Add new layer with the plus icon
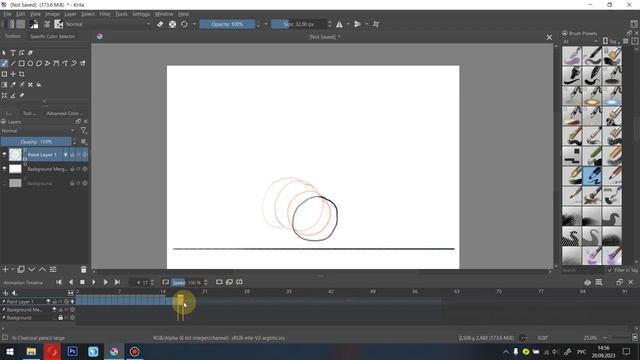The height and width of the screenshot is (360, 640). 5,269
